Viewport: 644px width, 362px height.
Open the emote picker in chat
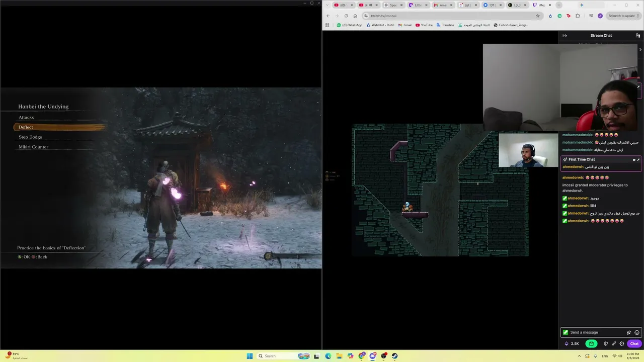(x=637, y=332)
